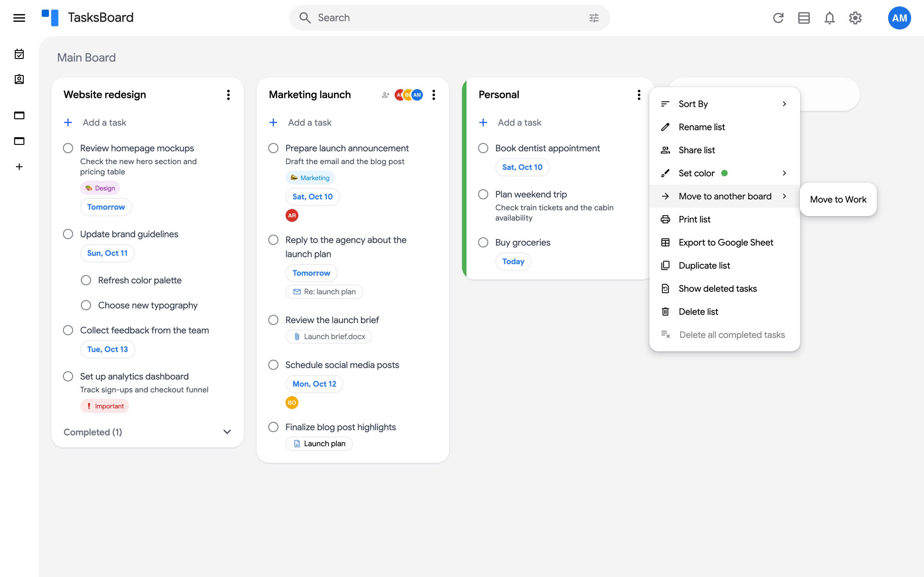Open the notifications bell
The image size is (924, 577).
click(829, 18)
